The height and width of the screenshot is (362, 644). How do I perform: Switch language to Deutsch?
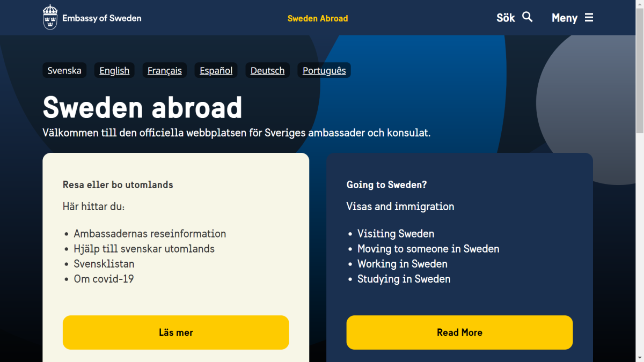(x=267, y=70)
